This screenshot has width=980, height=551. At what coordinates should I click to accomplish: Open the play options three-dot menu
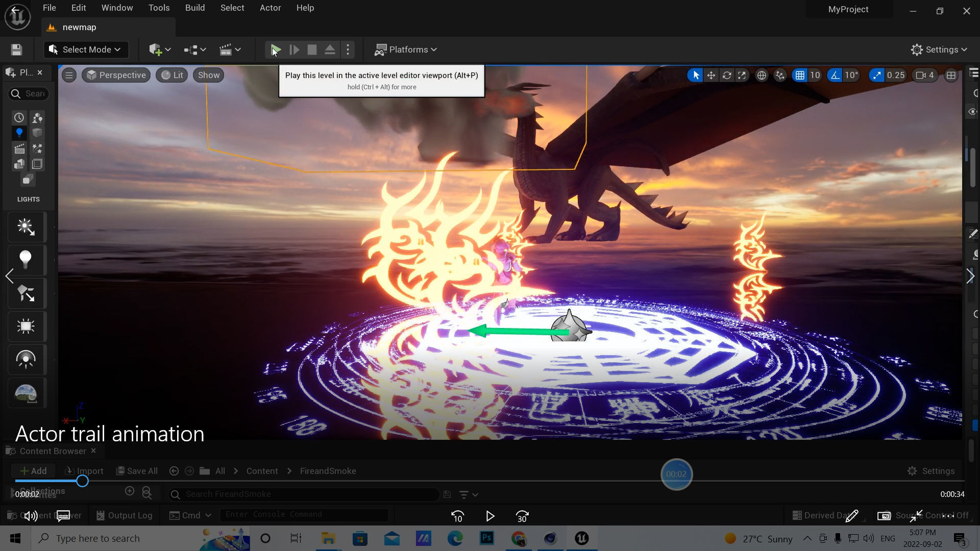coord(348,49)
